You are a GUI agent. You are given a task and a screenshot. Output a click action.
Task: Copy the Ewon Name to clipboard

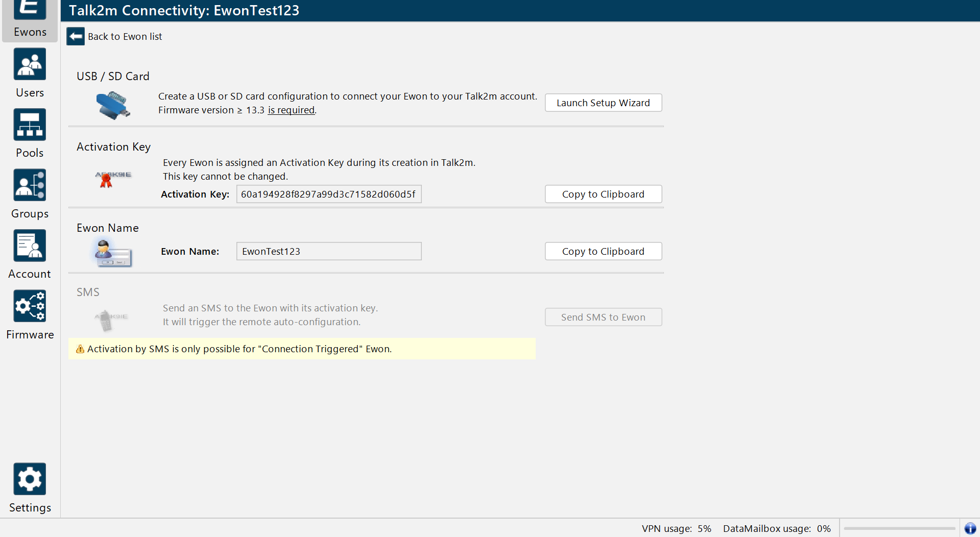[x=603, y=251]
